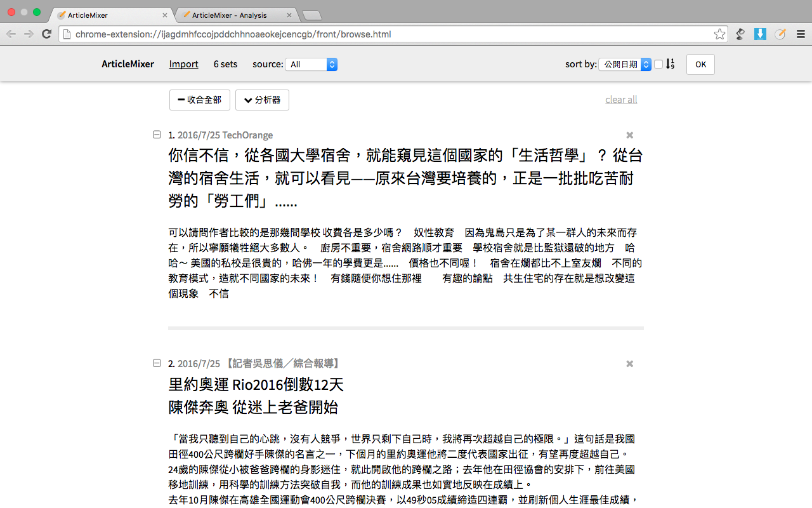Select the first ArticleMixer browser tab
The width and height of the screenshot is (812, 508).
coord(112,15)
